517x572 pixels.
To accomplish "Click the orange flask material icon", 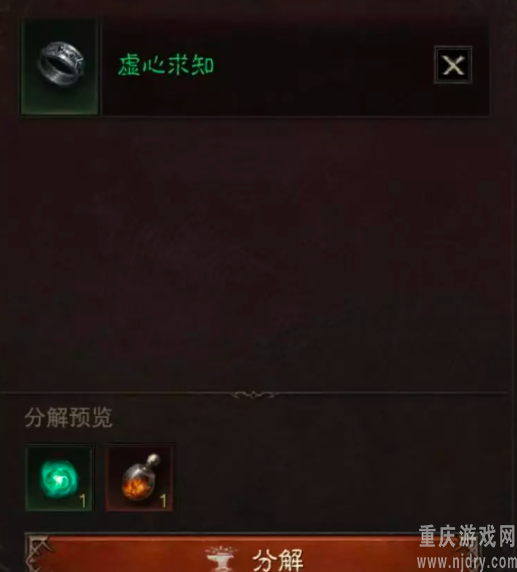I will point(140,476).
